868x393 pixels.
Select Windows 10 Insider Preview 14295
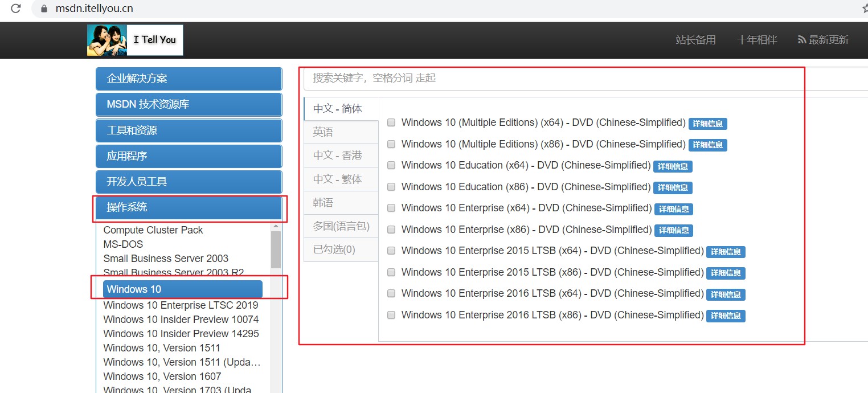point(181,334)
